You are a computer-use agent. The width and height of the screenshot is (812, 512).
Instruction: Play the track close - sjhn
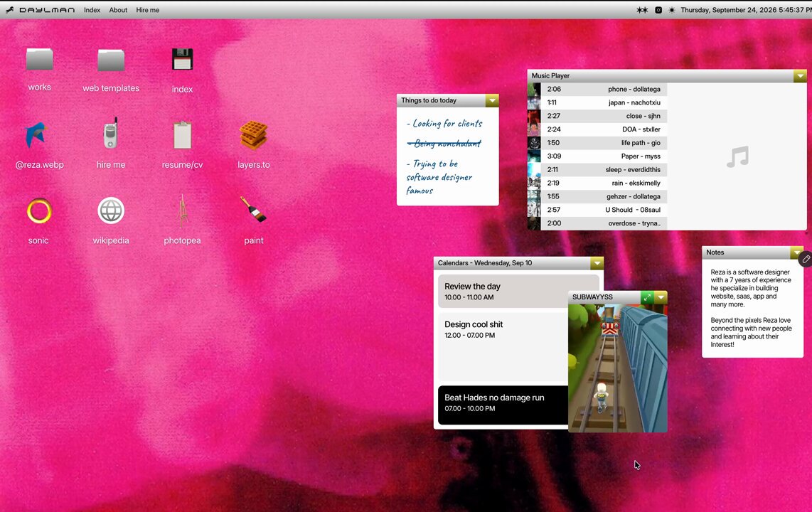(x=597, y=116)
